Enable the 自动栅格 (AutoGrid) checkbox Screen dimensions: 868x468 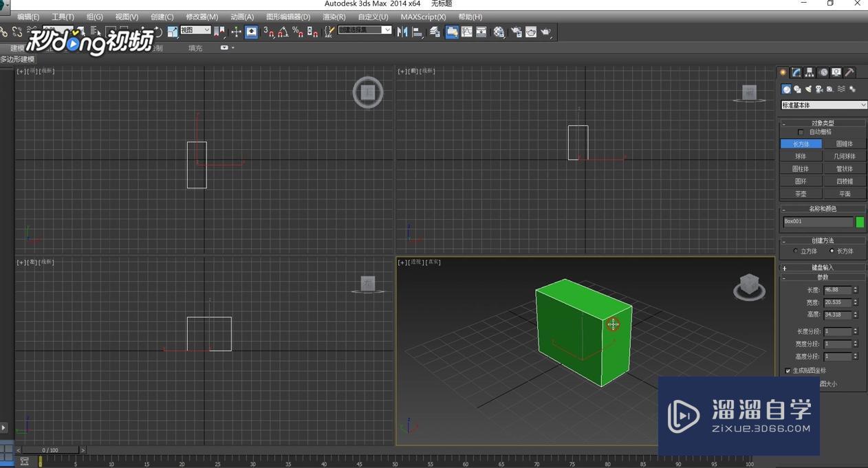pyautogui.click(x=801, y=131)
